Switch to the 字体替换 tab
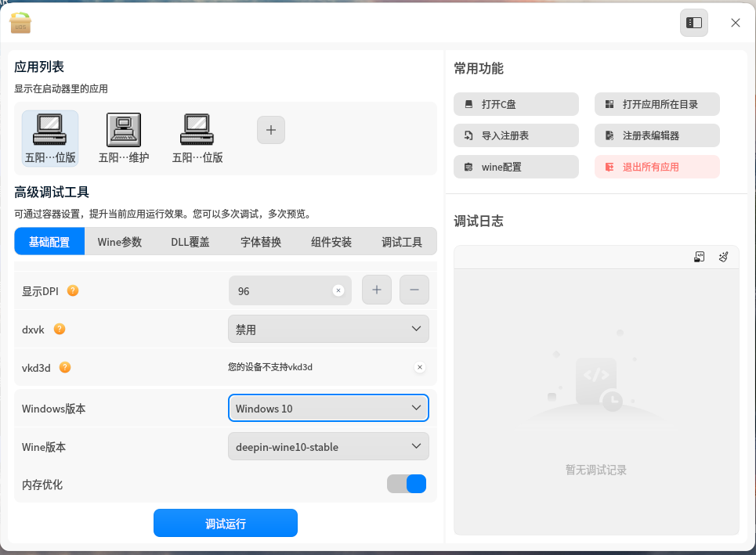 [x=261, y=241]
